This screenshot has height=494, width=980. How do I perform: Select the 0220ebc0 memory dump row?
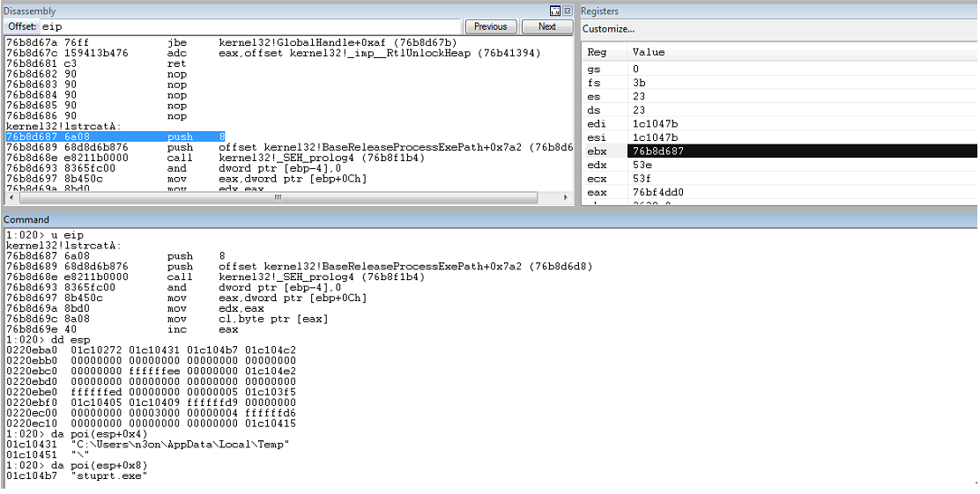click(x=151, y=371)
